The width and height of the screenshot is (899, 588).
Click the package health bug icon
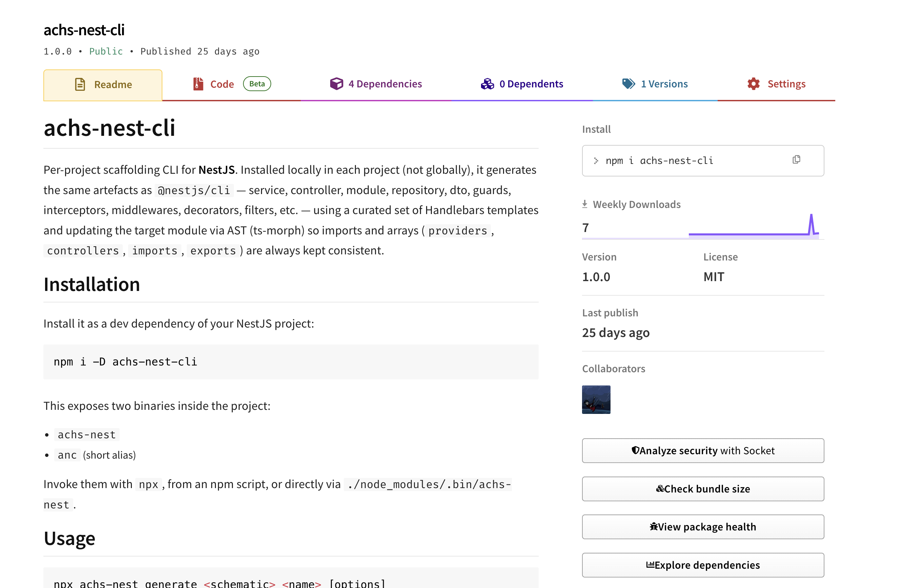pyautogui.click(x=654, y=526)
